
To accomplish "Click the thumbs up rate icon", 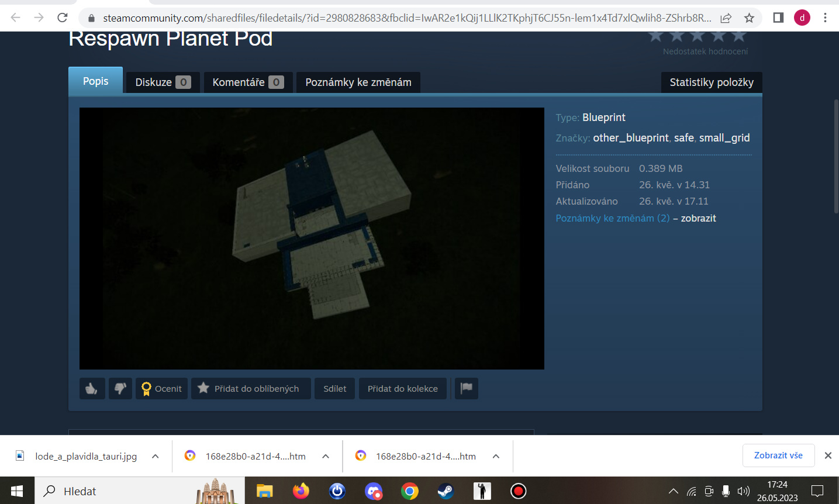I will pyautogui.click(x=92, y=389).
